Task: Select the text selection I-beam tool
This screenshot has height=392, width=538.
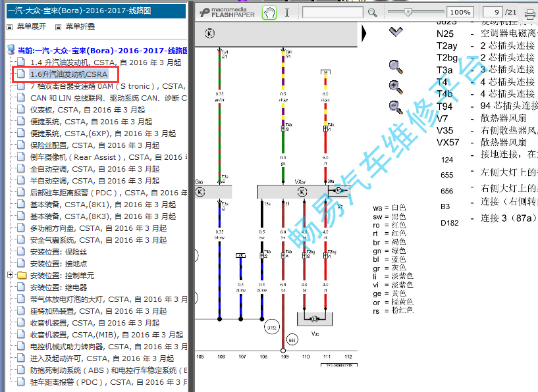Action: pos(287,12)
